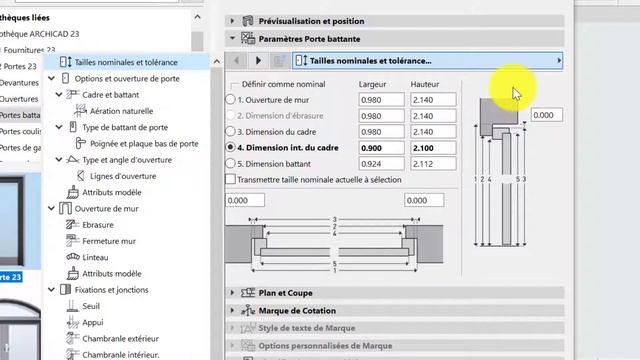Choose Appui in page menu
This screenshot has width=640, height=360.
93,322
